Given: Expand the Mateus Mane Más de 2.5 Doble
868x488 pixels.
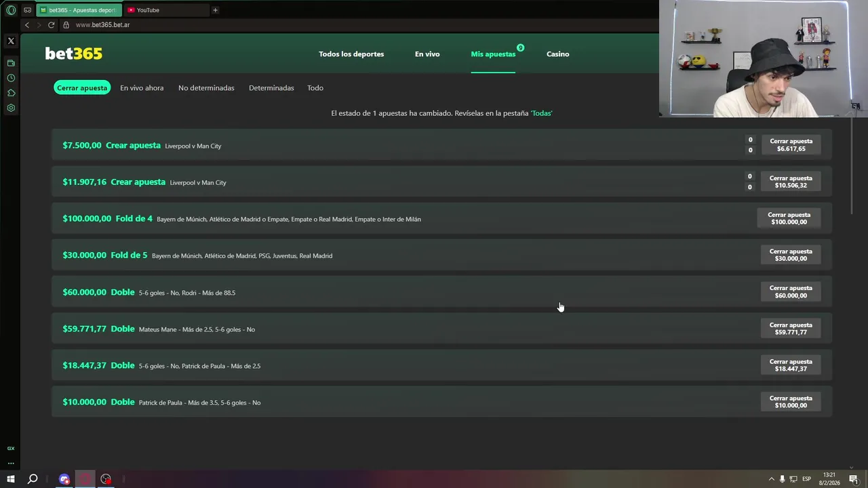Looking at the screenshot, I should coord(441,329).
